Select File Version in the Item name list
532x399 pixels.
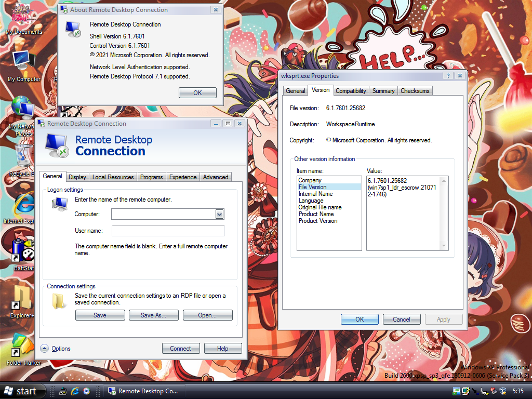[x=329, y=187]
